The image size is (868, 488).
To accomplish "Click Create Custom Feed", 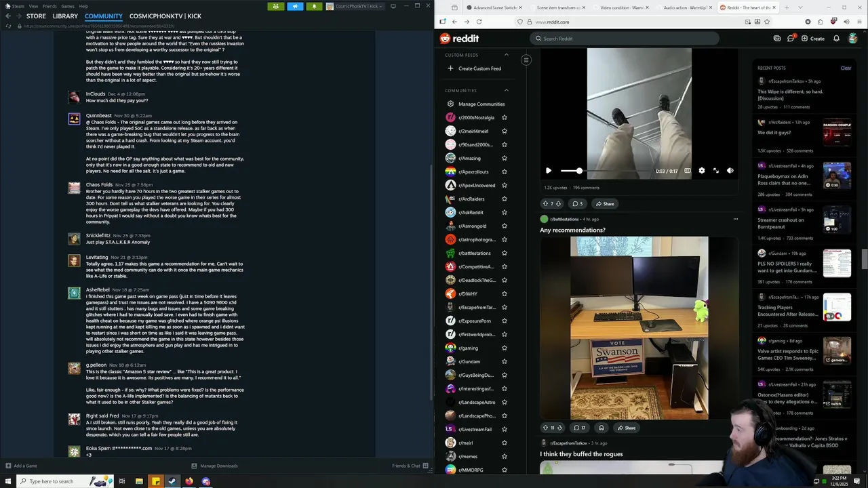I will coord(474,68).
